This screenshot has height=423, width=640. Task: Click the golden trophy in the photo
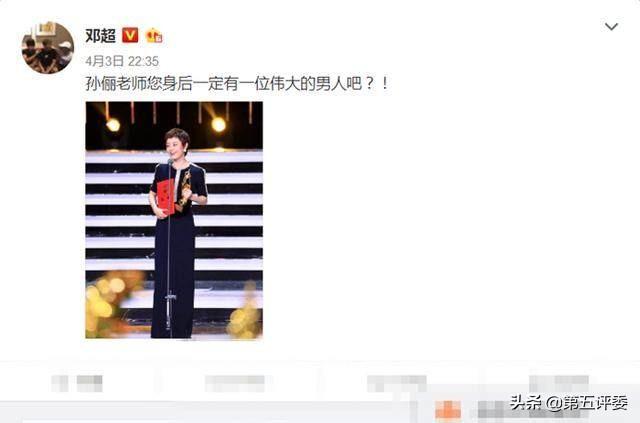(x=185, y=188)
